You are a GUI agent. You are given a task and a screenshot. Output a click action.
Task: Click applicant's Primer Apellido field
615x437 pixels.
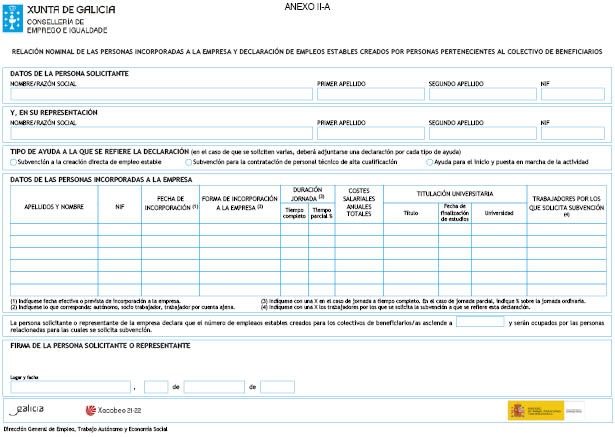[x=369, y=94]
